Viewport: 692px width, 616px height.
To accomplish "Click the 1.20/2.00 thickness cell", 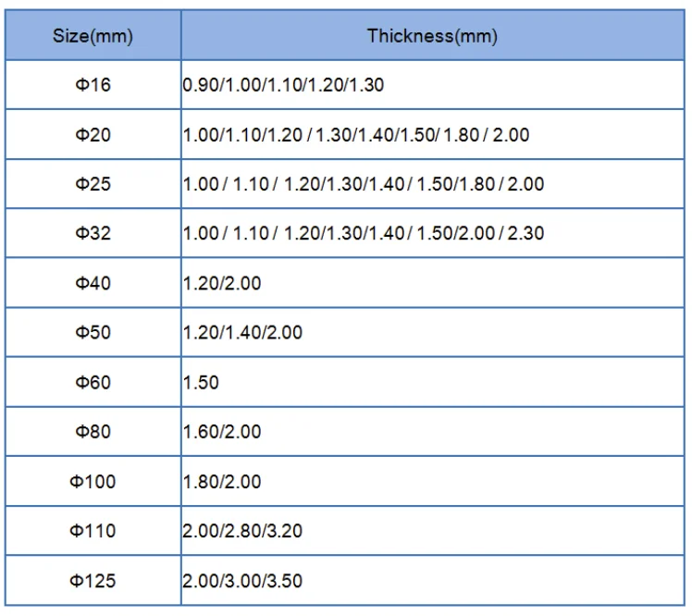I will (x=222, y=283).
